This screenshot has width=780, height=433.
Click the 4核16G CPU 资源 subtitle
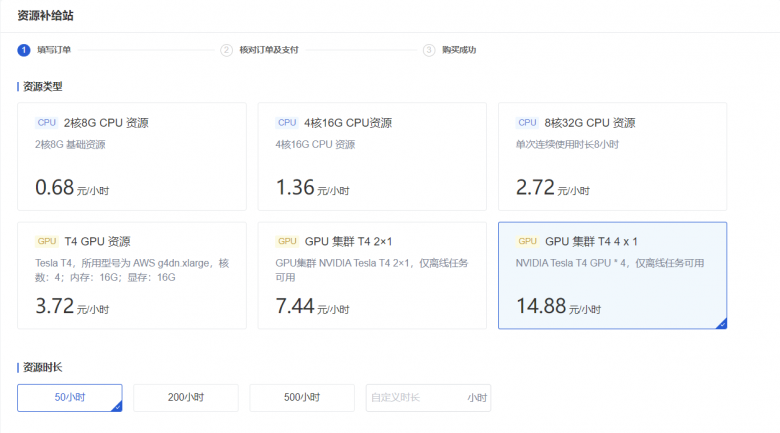click(x=315, y=145)
